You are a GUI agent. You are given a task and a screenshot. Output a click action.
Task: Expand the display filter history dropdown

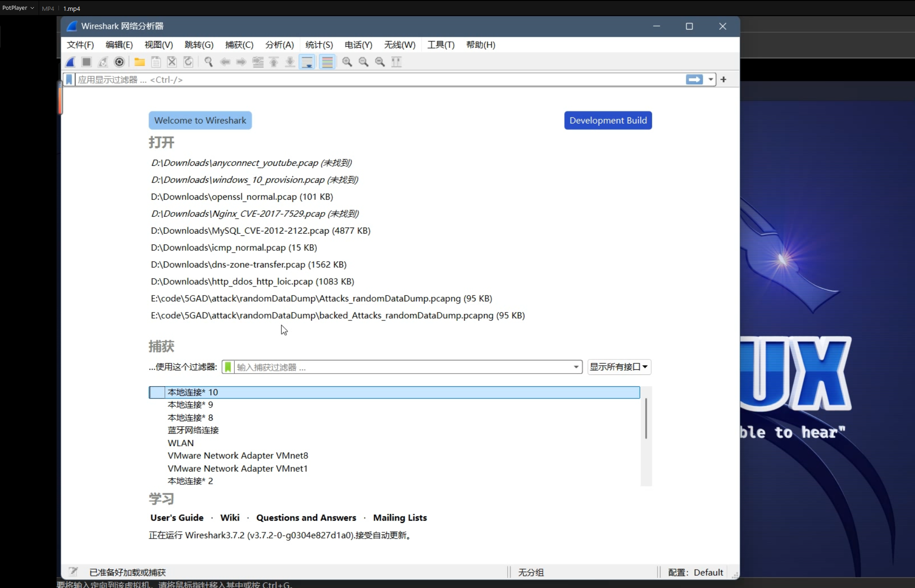pos(710,80)
